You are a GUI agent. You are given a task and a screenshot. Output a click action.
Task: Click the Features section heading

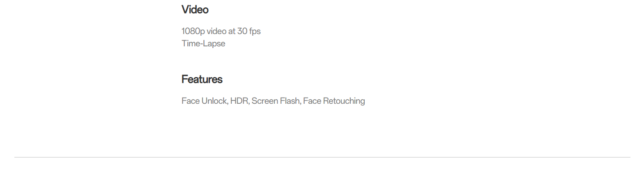point(202,79)
